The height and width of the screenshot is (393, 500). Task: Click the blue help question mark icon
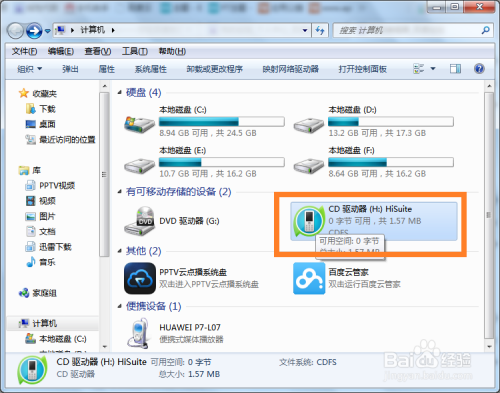click(x=479, y=69)
